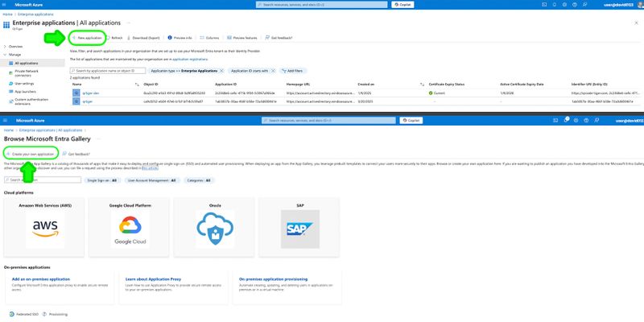Click the second application's row icon

(76, 101)
